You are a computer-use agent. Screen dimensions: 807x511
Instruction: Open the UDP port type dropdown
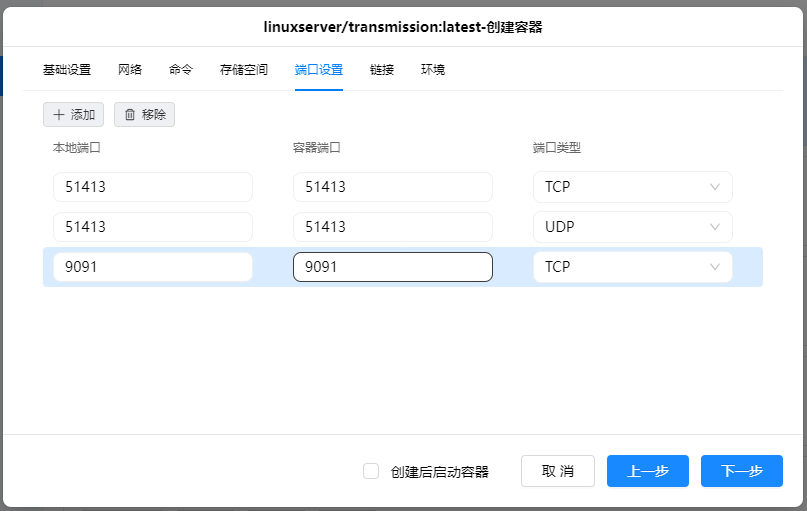632,227
